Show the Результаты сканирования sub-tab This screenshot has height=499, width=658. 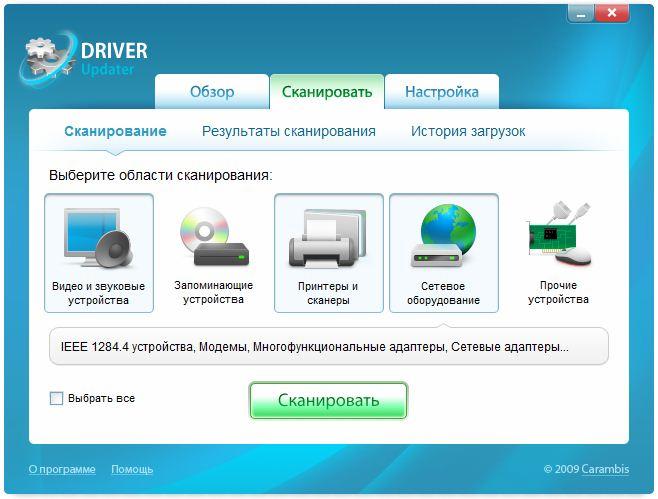[x=288, y=131]
